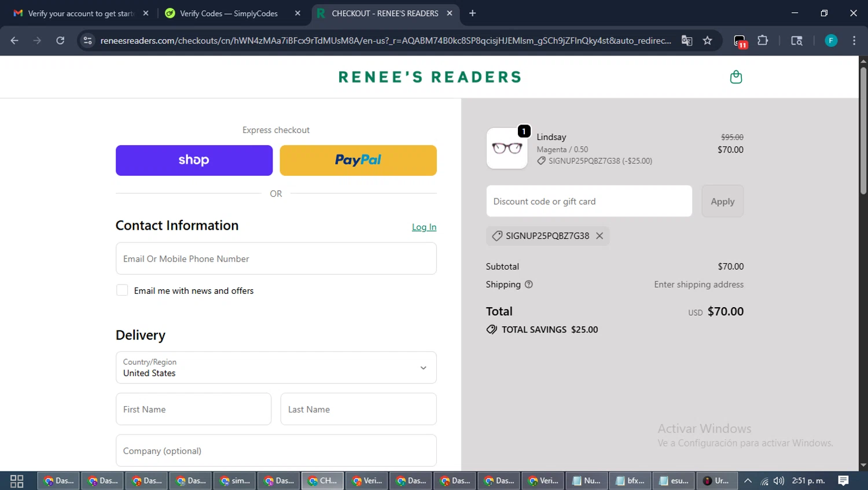The image size is (868, 490).
Task: Click the browser Back arrow
Action: point(14,40)
